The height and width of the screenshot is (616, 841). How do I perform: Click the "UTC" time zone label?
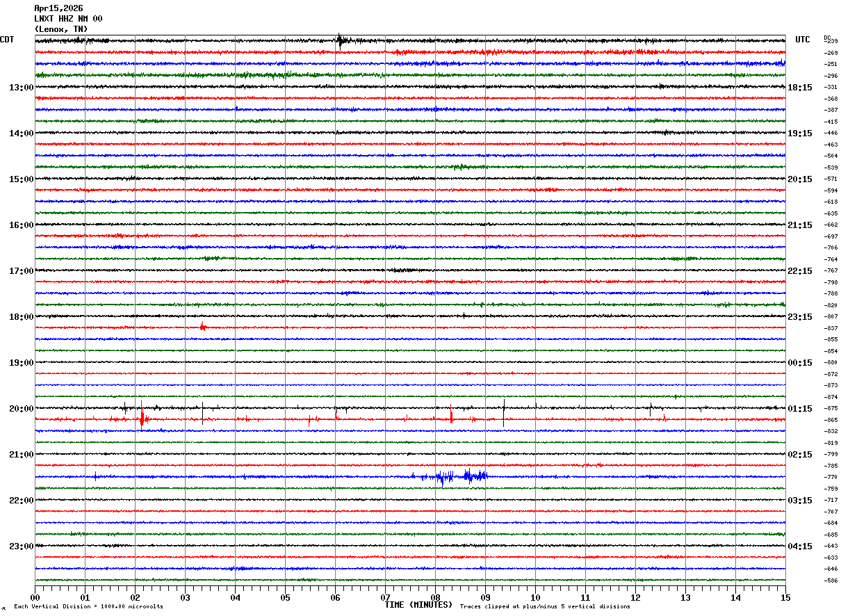[803, 40]
